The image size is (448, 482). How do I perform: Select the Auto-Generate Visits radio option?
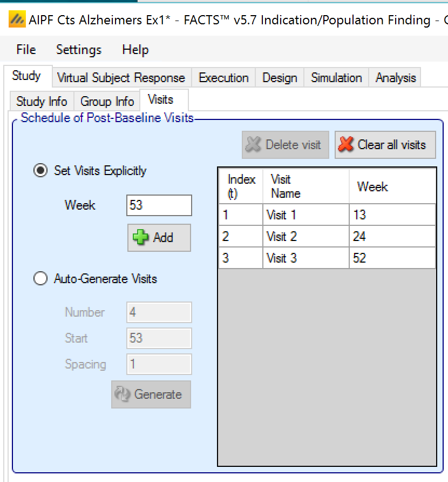[40, 279]
